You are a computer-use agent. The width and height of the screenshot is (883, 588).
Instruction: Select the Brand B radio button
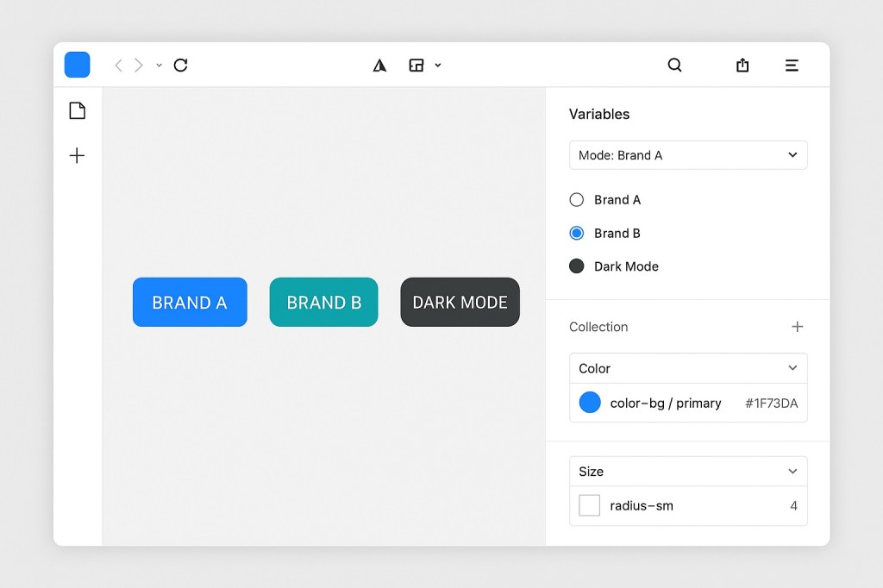click(x=576, y=233)
